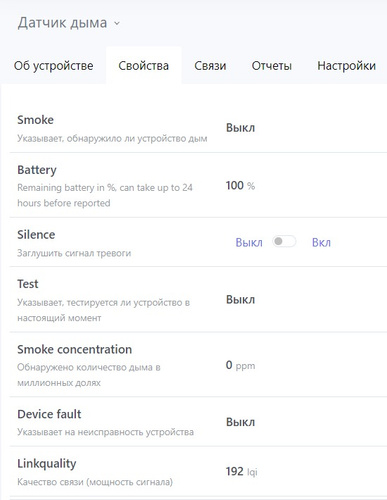
Task: Open the Настройки tab
Action: pos(346,66)
